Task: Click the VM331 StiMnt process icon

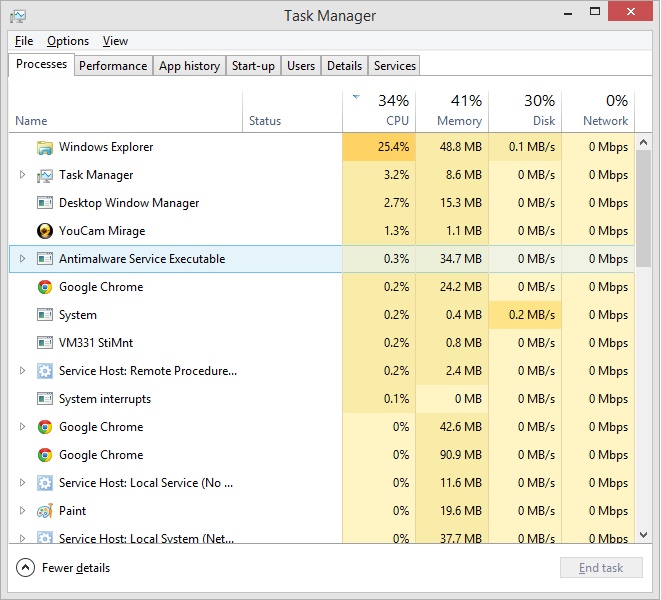Action: pos(45,343)
